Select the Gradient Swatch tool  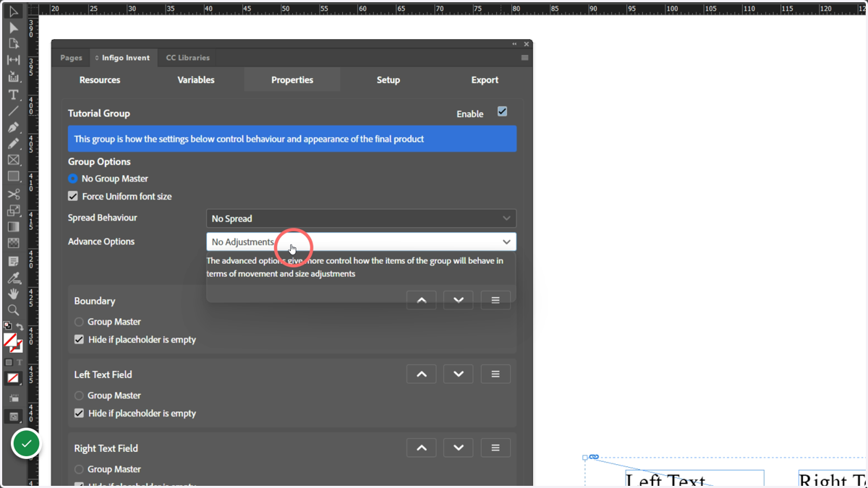point(13,227)
